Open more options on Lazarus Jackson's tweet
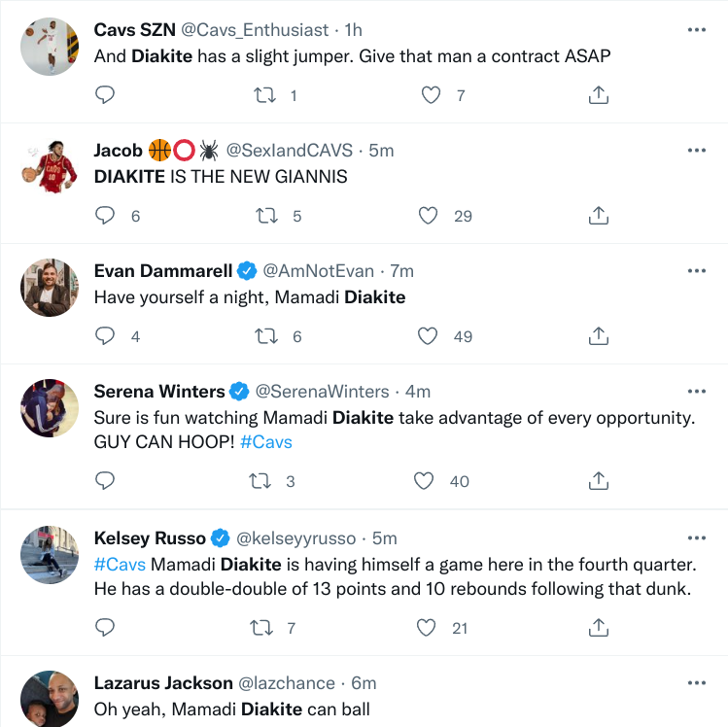This screenshot has height=727, width=728. pyautogui.click(x=696, y=683)
